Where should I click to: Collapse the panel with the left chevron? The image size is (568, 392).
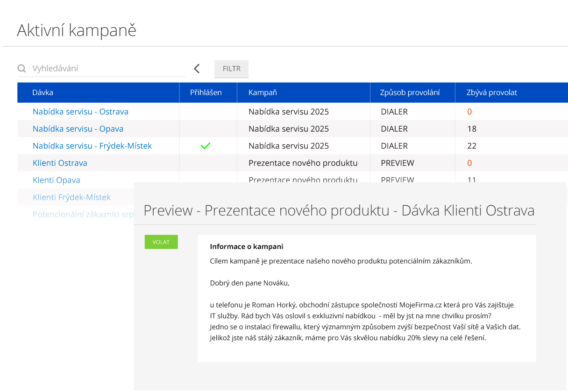(x=196, y=68)
